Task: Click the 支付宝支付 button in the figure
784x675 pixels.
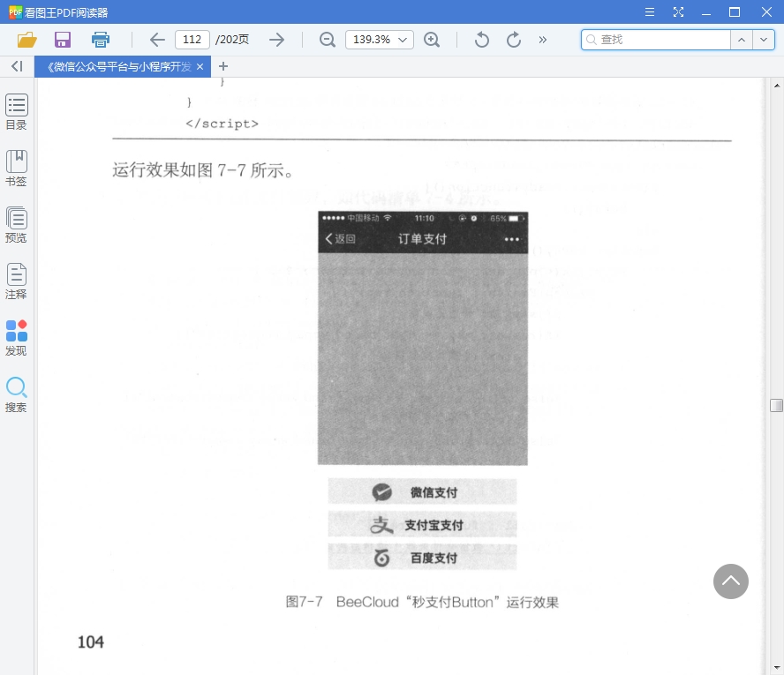Action: [423, 525]
